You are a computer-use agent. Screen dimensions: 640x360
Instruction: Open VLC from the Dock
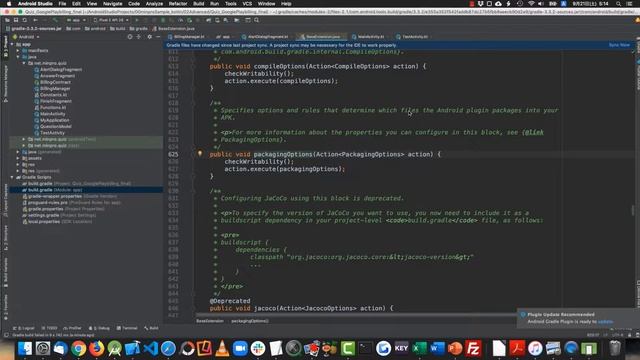tap(222, 349)
